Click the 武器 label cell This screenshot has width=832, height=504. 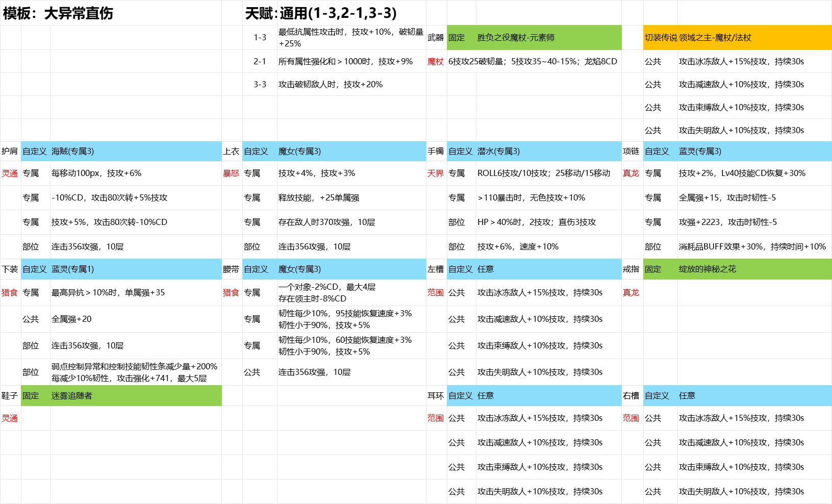[x=436, y=37]
